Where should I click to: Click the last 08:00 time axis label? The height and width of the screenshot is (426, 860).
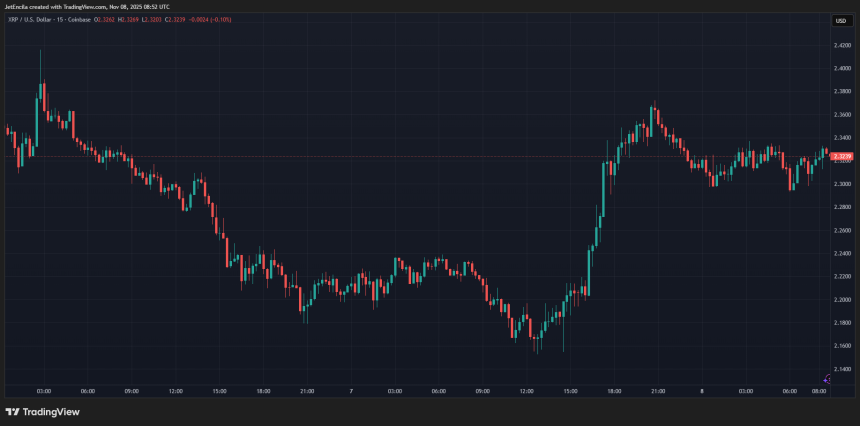(818, 391)
